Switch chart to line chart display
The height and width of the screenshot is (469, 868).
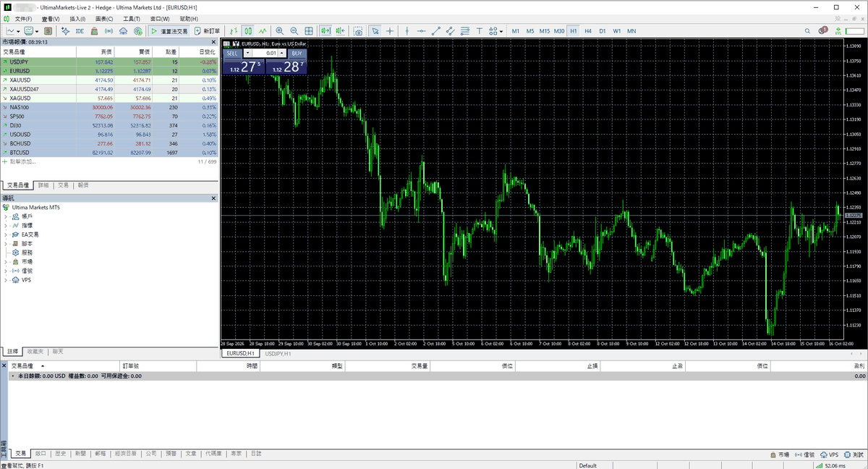263,31
